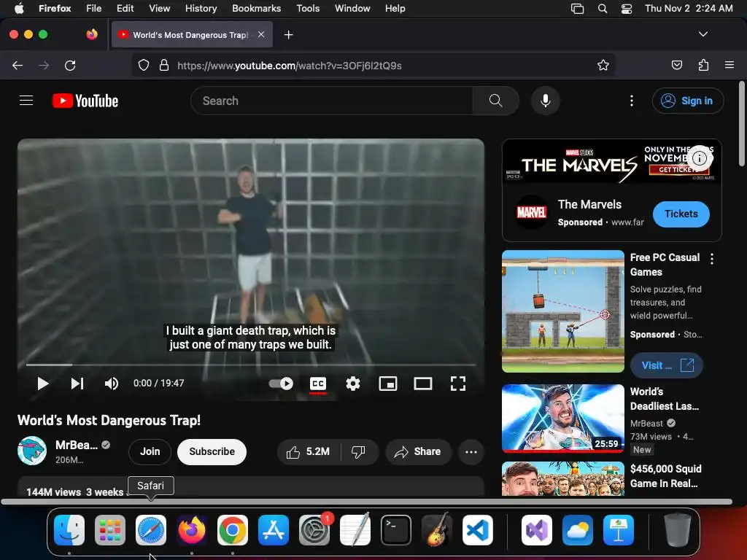Click the Join button
Viewport: 747px width, 560px height.
pos(150,451)
